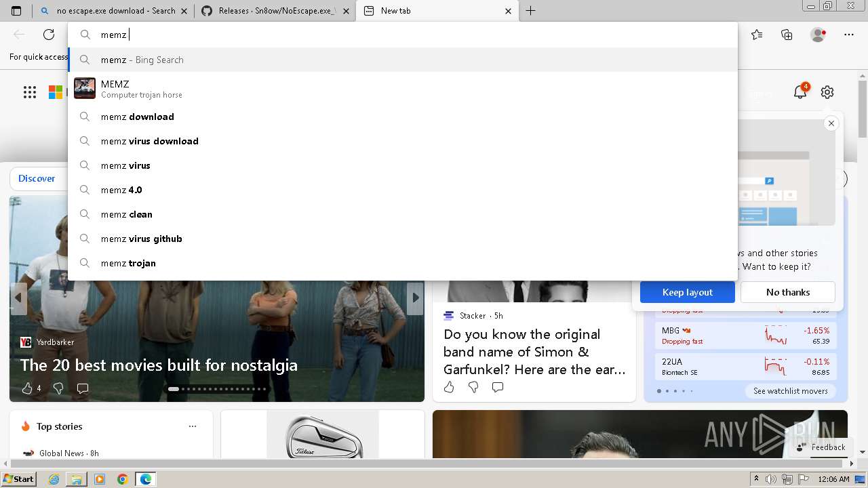Image resolution: width=868 pixels, height=488 pixels.
Task: Open the profile avatar icon
Action: pyautogui.click(x=818, y=35)
